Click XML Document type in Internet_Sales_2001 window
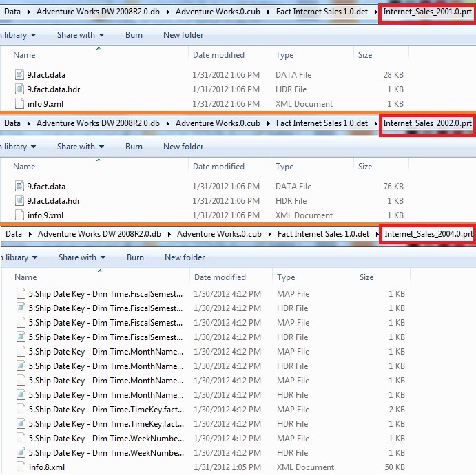 click(304, 104)
